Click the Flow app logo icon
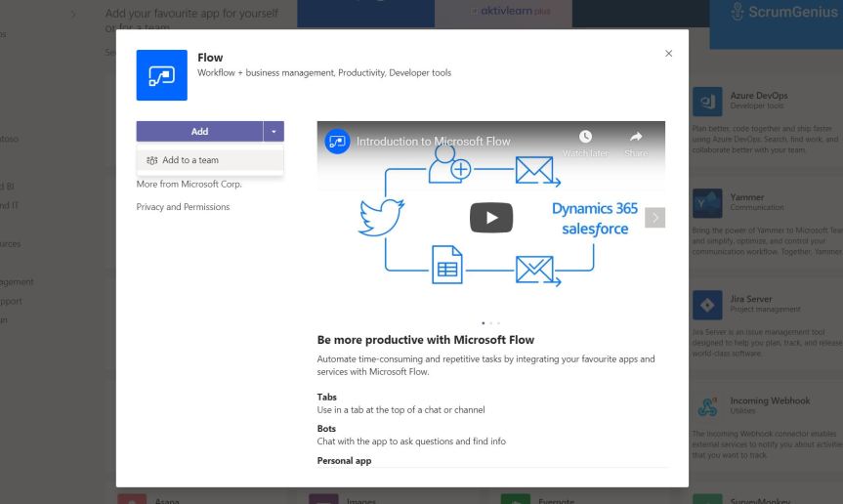 coord(161,75)
